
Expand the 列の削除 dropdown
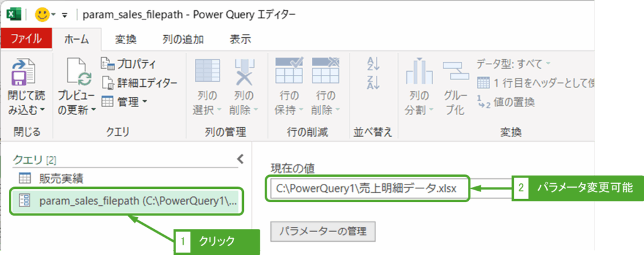pos(256,110)
